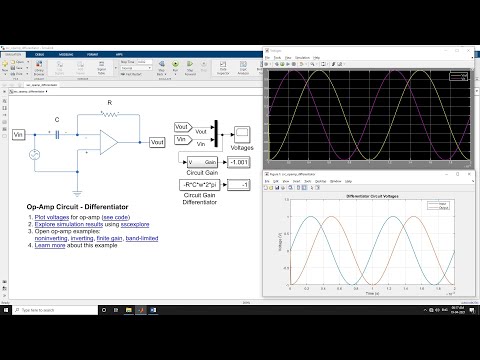The width and height of the screenshot is (480, 360).
Task: Click the Stop Time input field
Action: [144, 62]
